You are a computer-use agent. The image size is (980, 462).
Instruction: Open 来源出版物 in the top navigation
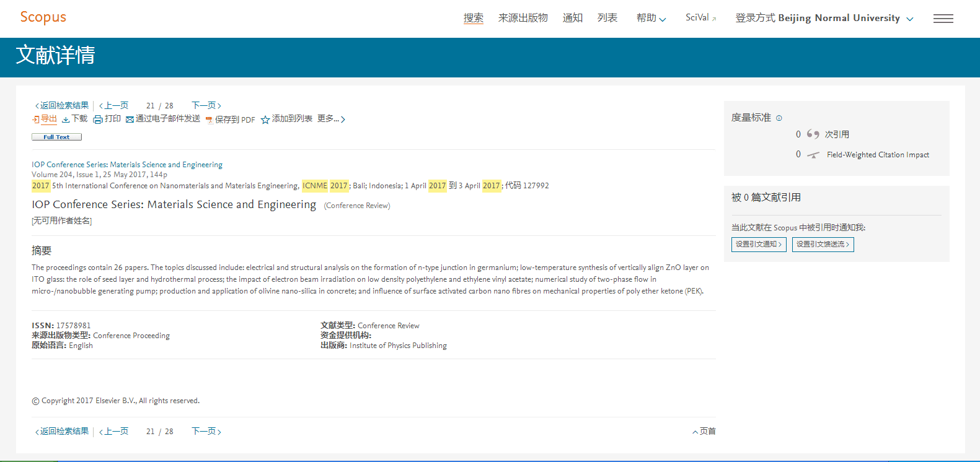(x=523, y=18)
